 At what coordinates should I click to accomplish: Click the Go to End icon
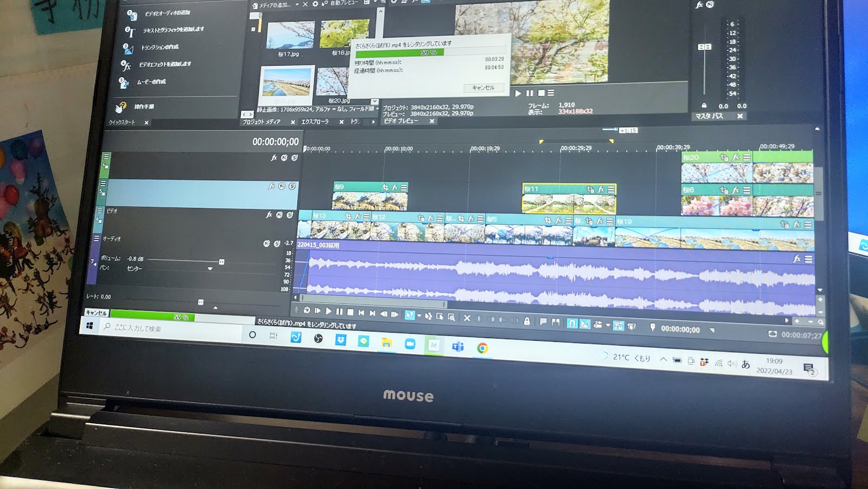click(372, 313)
